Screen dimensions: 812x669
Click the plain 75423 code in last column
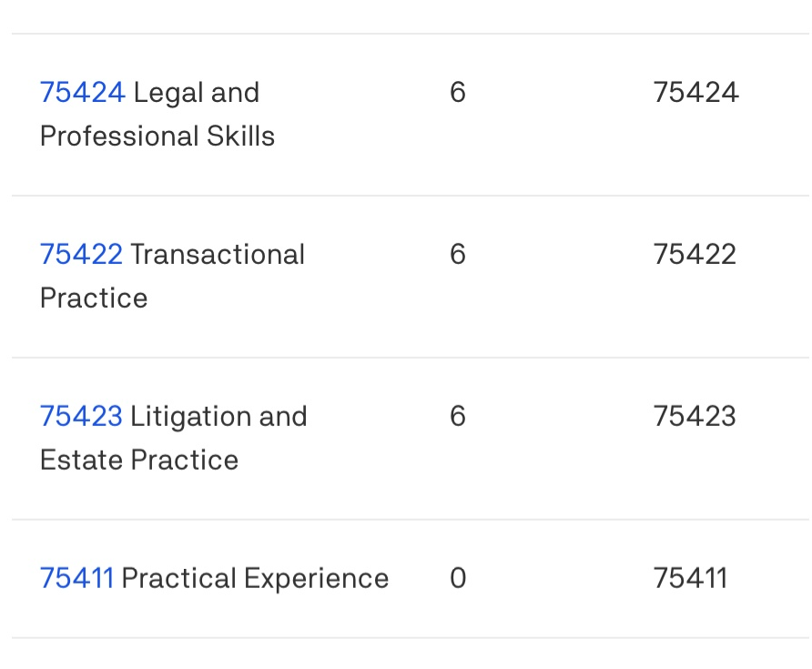(695, 417)
